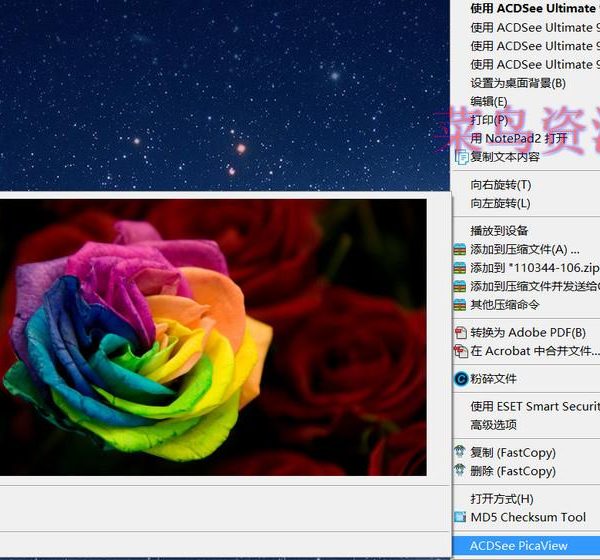
Task: Click the 复制文本内容 copy-text icon
Action: point(461,157)
